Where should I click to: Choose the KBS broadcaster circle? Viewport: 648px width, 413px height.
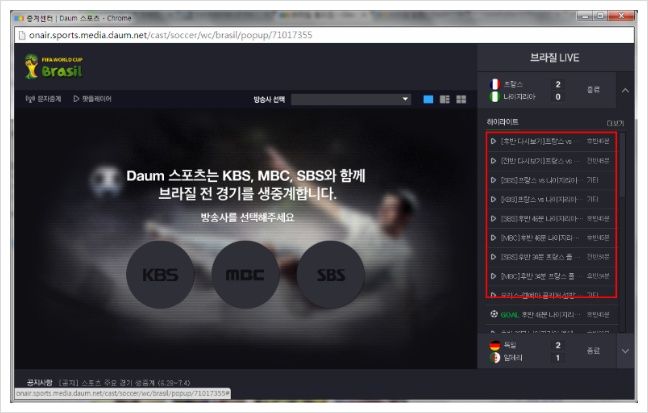click(x=160, y=275)
